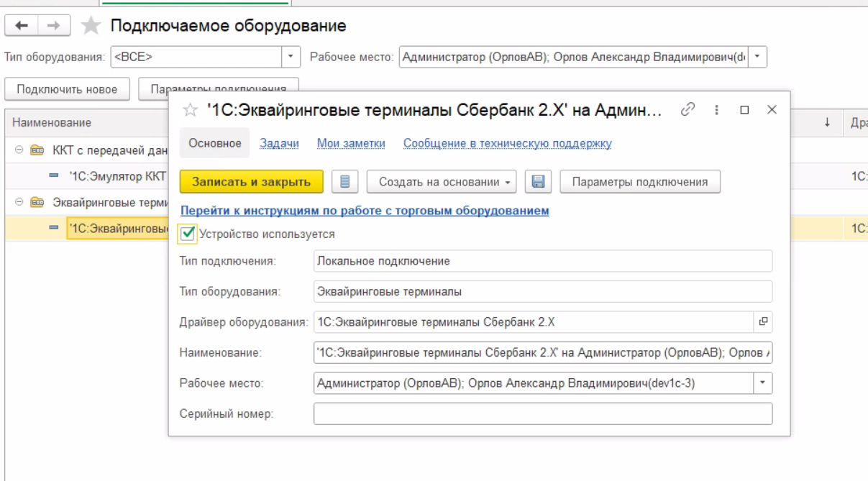The width and height of the screenshot is (868, 481).
Task: Collapse the "ККТ с передачей данных" group
Action: (19, 150)
